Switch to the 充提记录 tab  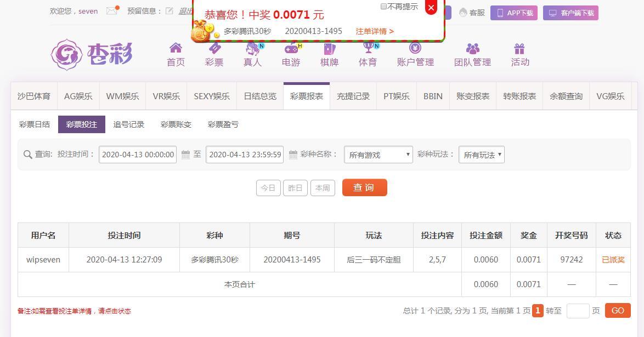coord(353,96)
